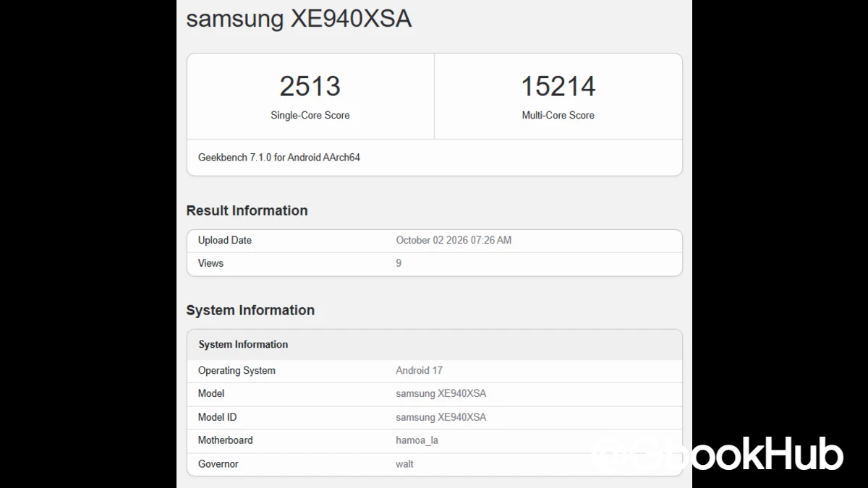Click the Single-Core Score label
Image resolution: width=868 pixels, height=488 pixels.
click(x=310, y=115)
